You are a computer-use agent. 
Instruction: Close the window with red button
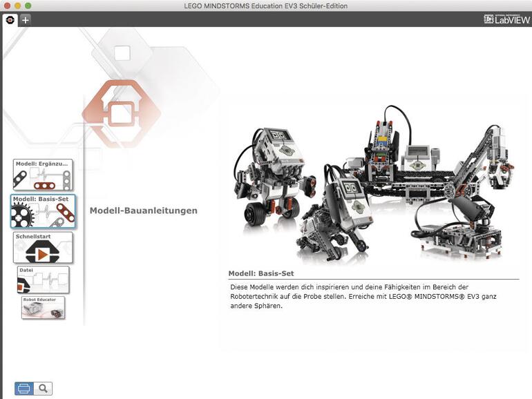pyautogui.click(x=7, y=6)
